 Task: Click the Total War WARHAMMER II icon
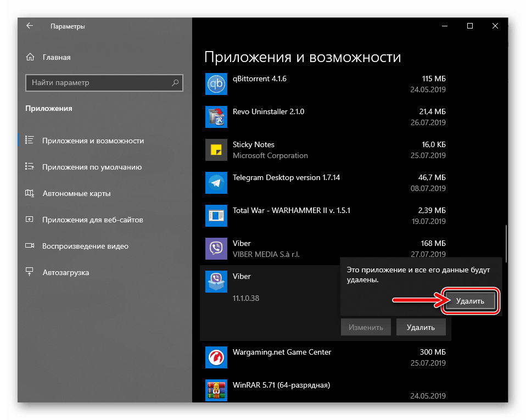pyautogui.click(x=216, y=216)
